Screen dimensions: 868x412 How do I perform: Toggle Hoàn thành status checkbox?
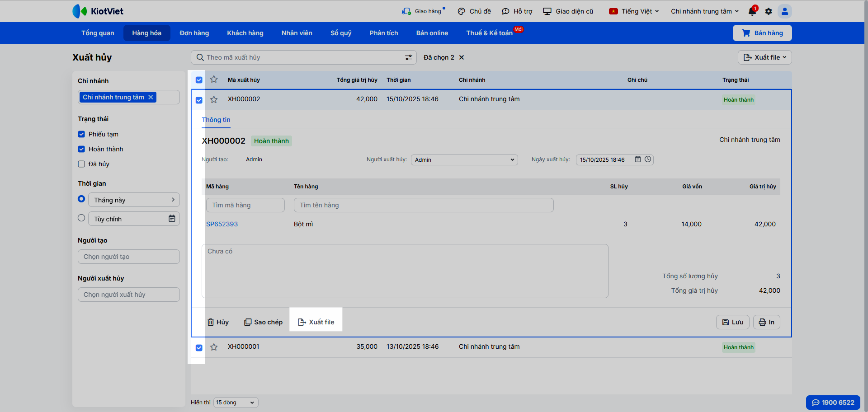[x=81, y=149]
